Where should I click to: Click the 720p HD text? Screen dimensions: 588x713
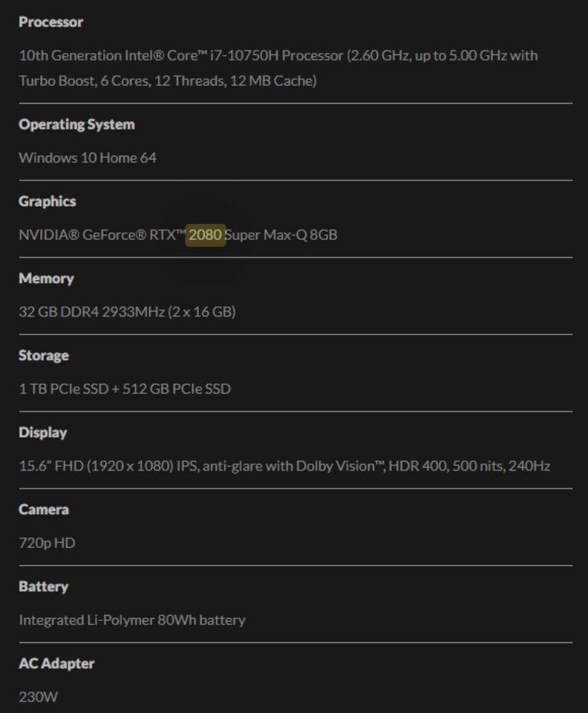point(47,543)
